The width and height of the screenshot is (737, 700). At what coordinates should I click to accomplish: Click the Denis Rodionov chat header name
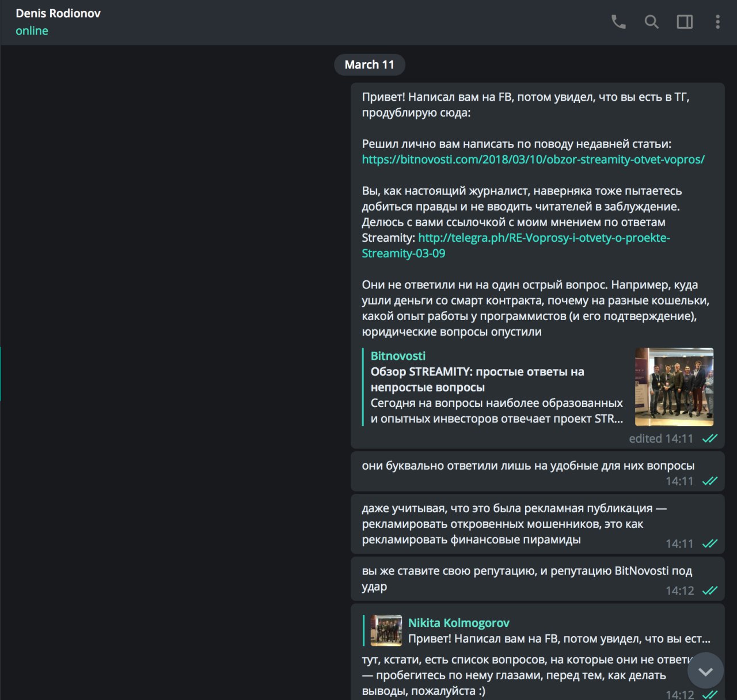pos(58,13)
